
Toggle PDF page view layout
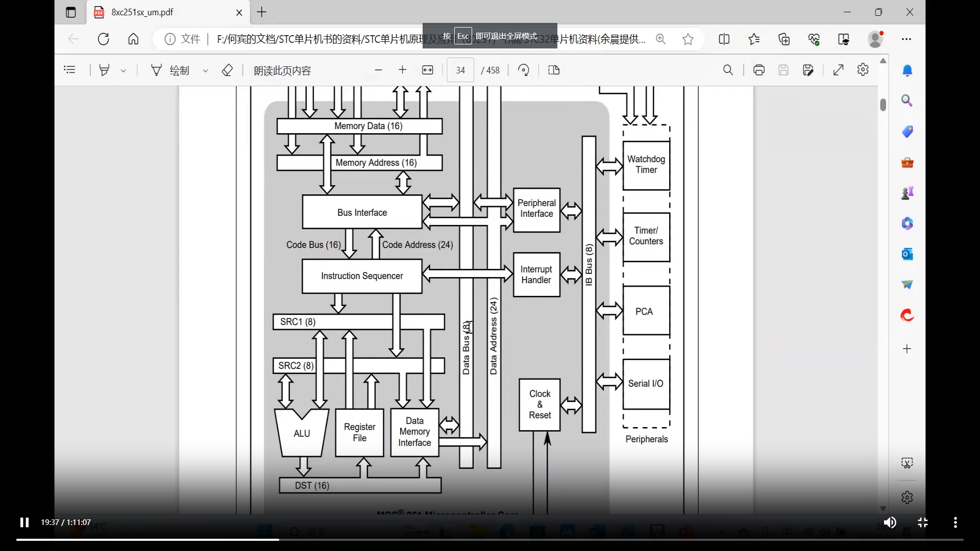554,70
